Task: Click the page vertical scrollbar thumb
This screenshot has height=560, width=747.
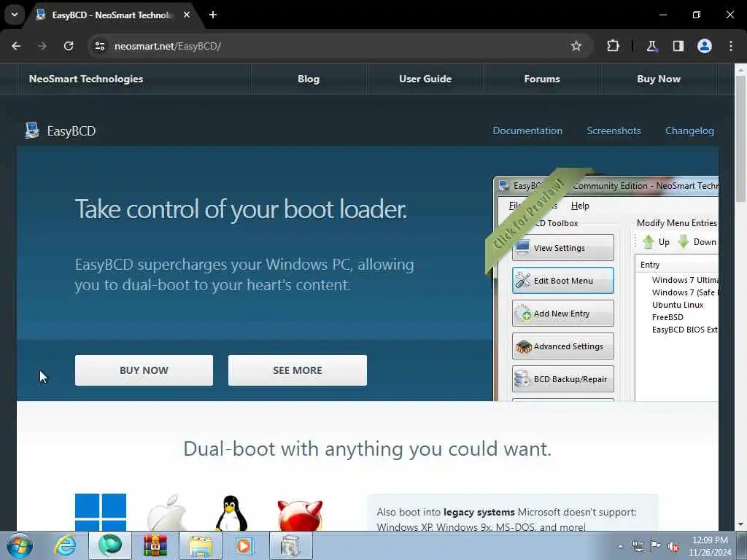Action: click(741, 138)
